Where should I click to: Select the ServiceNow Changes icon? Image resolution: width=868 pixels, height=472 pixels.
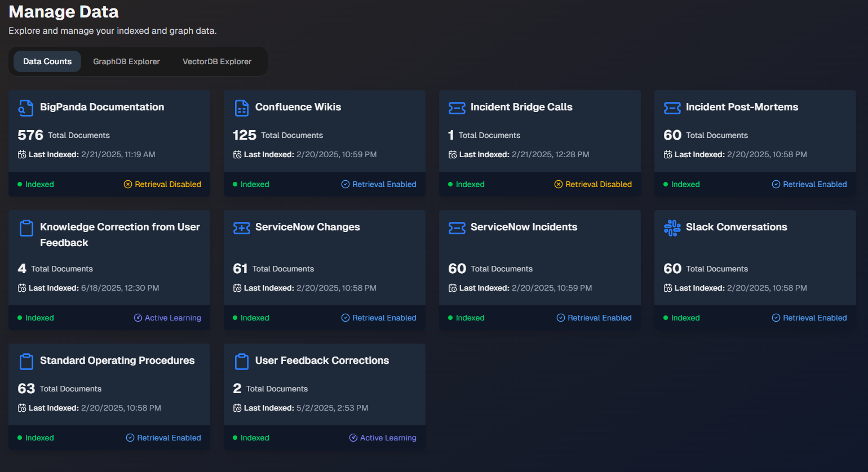(x=241, y=228)
